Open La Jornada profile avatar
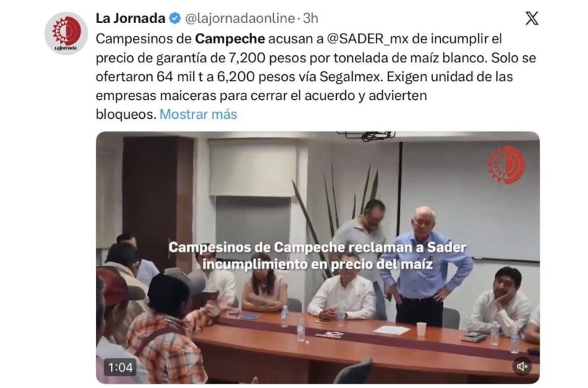Image resolution: width=588 pixels, height=388 pixels. tap(66, 33)
